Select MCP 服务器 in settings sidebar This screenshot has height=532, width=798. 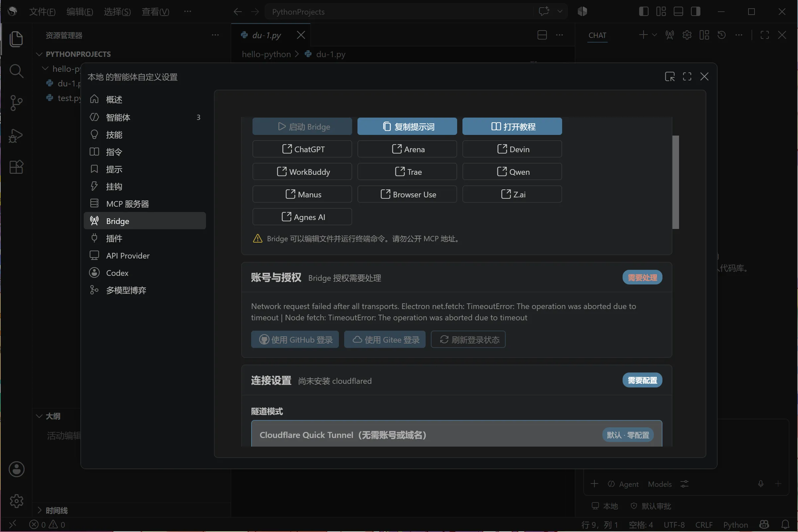coord(145,204)
